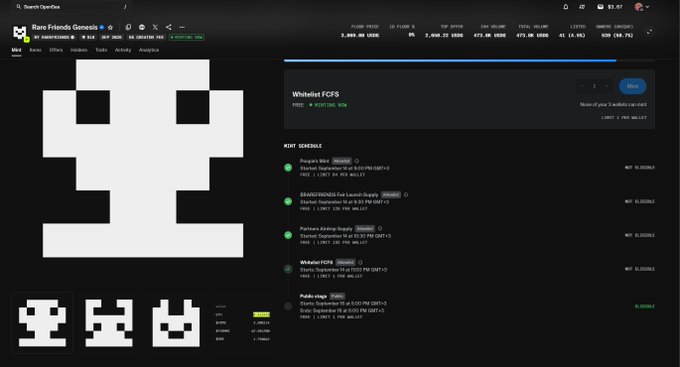This screenshot has height=367, width=680.
Task: Star the Rare Friends Genesis collection
Action: click(110, 27)
